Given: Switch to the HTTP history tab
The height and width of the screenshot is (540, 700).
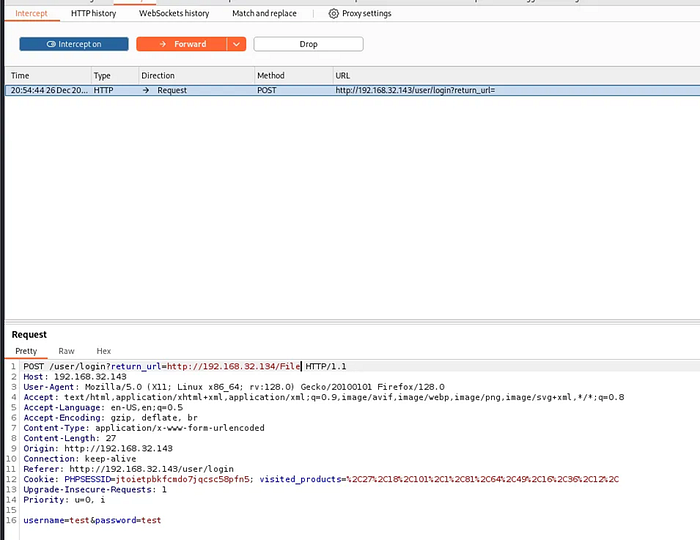Looking at the screenshot, I should coord(93,13).
